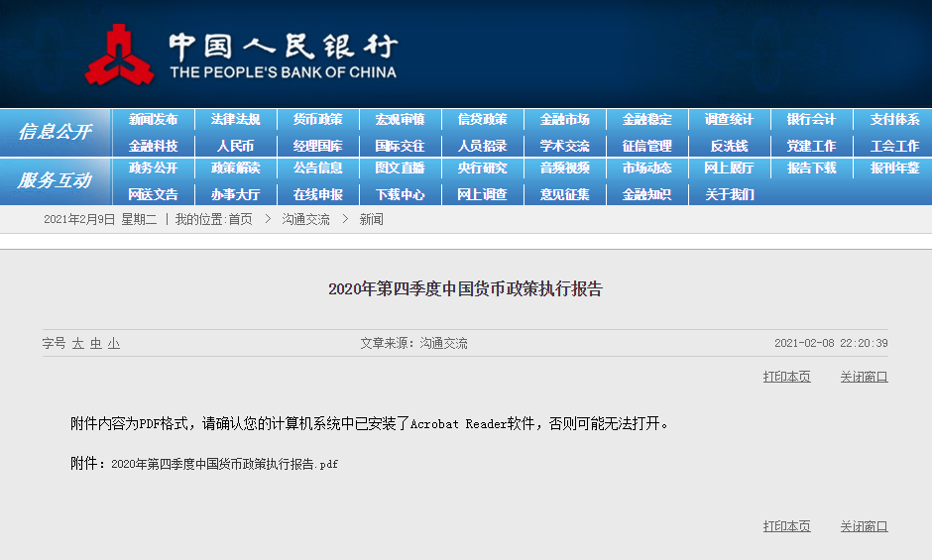Screen dimensions: 932x560
Task: Click 关闭窗口 below the attachment link
Action: coord(864,526)
